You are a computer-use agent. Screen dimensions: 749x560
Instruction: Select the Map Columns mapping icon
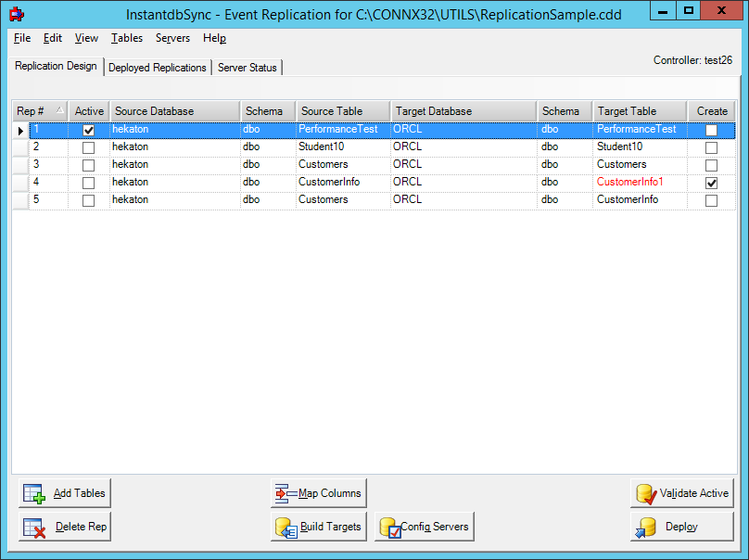[x=283, y=492]
